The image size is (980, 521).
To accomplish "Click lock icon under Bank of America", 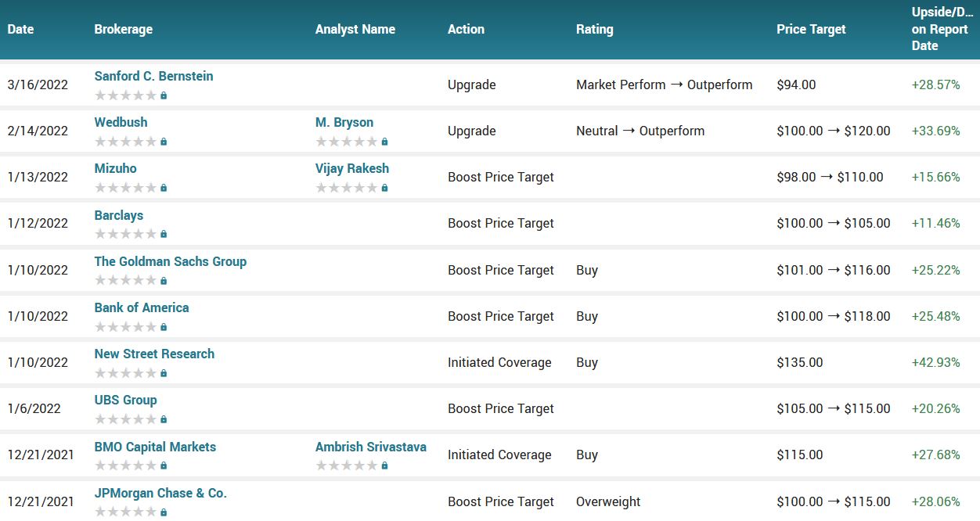I will coord(164,327).
